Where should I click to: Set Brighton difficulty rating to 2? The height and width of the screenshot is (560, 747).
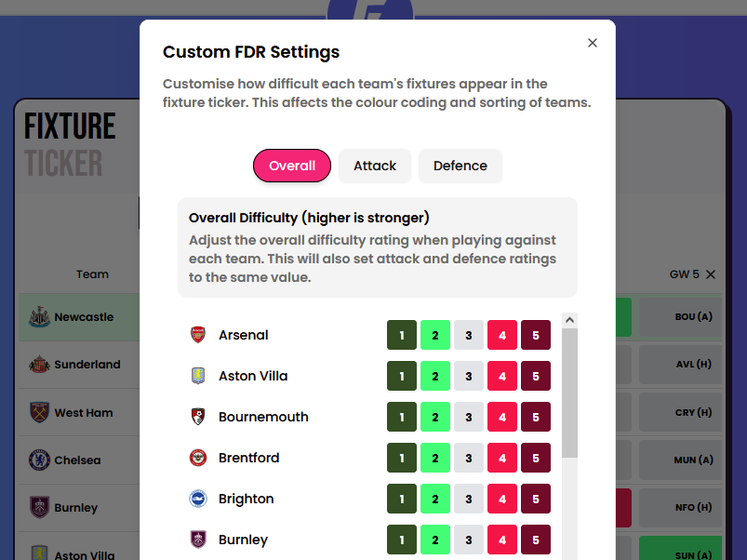click(435, 499)
